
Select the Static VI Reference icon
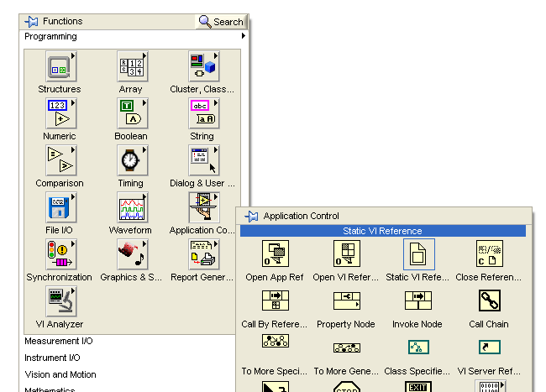pos(418,254)
